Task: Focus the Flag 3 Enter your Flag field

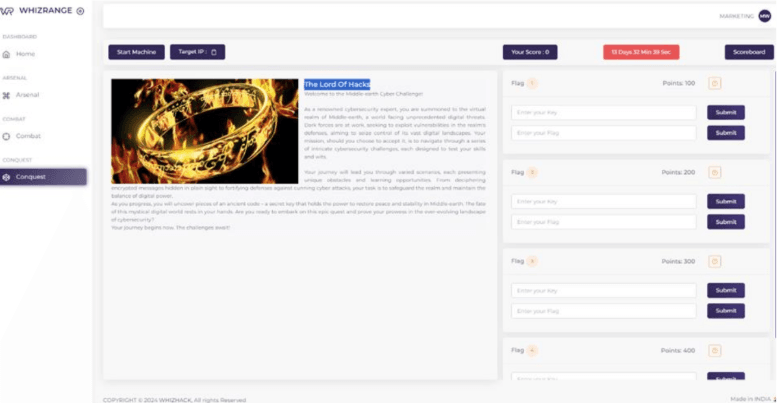Action: pos(604,311)
